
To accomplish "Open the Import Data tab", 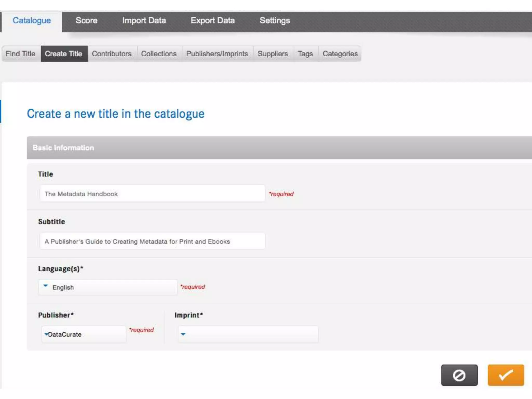I will [144, 21].
